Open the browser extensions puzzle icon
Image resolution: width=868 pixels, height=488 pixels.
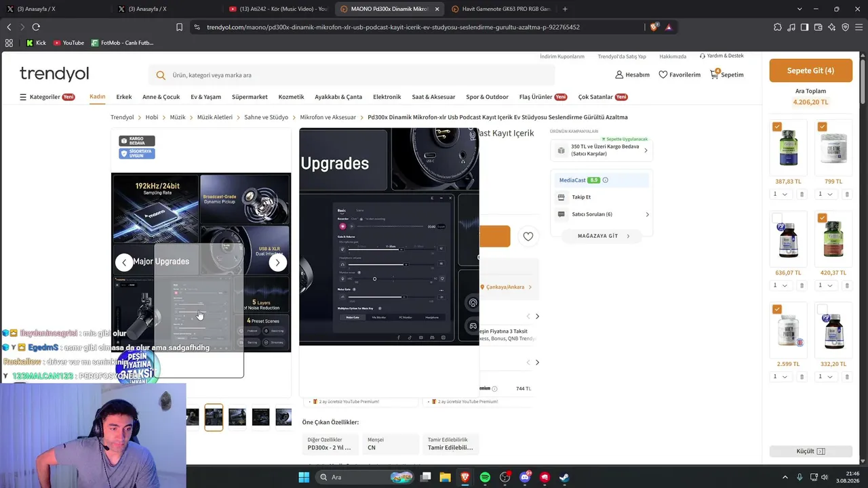pyautogui.click(x=777, y=27)
